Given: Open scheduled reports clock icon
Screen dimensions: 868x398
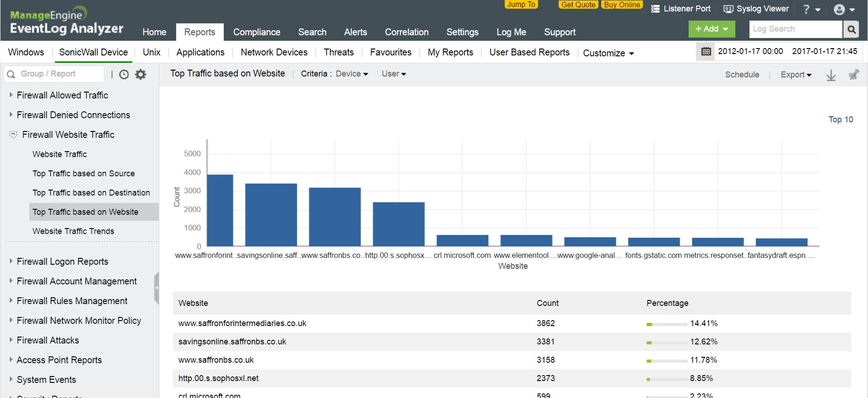Looking at the screenshot, I should pyautogui.click(x=124, y=74).
